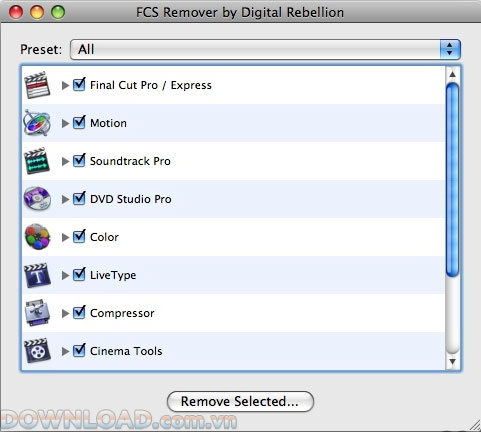Select the Soundtrack Pro label text
Screen dimensions: 481x432
[130, 161]
